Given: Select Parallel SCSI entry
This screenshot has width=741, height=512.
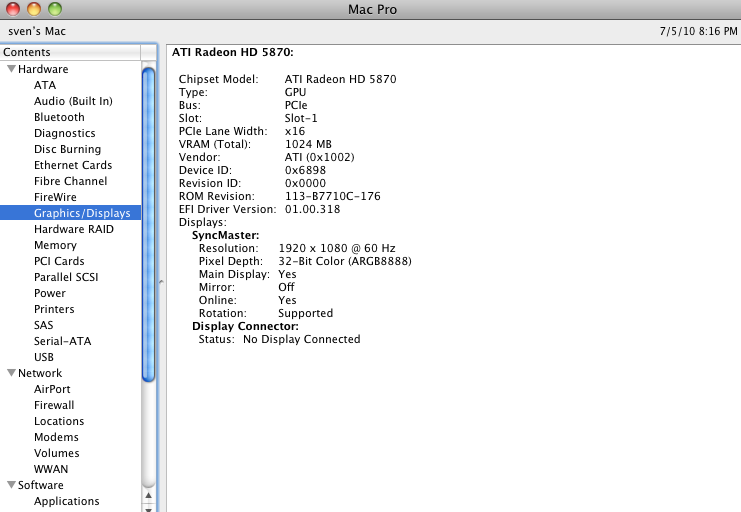Looking at the screenshot, I should click(x=66, y=277).
